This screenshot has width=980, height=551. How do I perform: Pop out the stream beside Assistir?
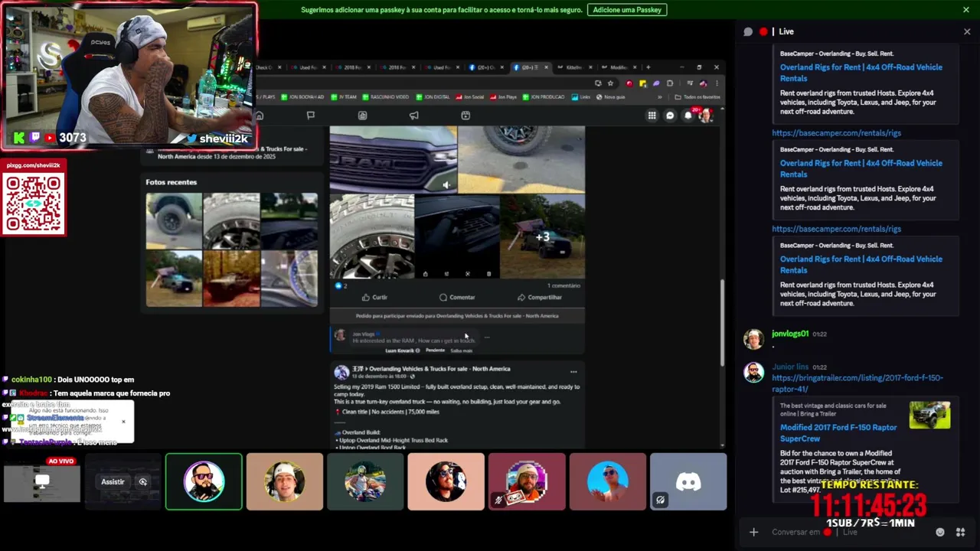(142, 481)
